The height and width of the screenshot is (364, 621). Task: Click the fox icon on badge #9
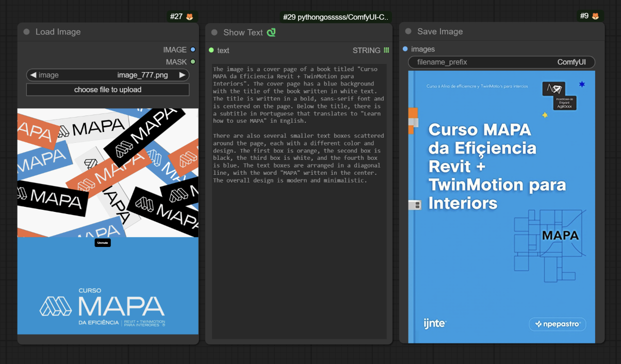[595, 16]
